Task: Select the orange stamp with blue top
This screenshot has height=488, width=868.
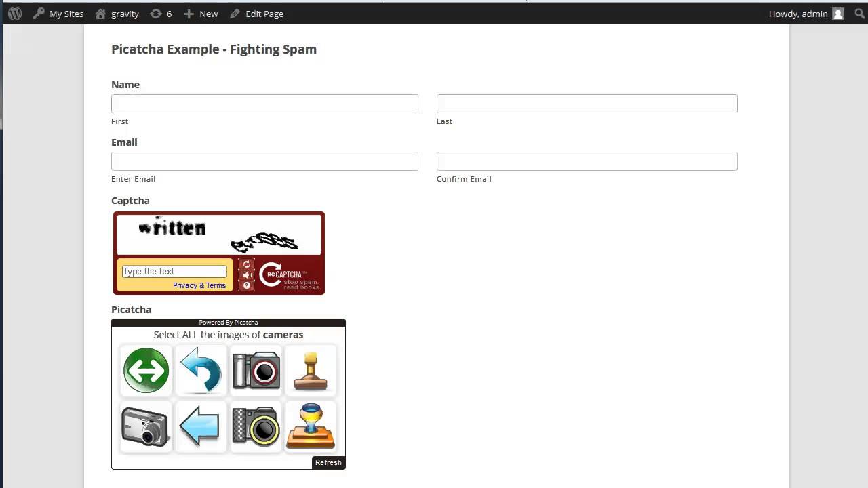Action: coord(311,426)
